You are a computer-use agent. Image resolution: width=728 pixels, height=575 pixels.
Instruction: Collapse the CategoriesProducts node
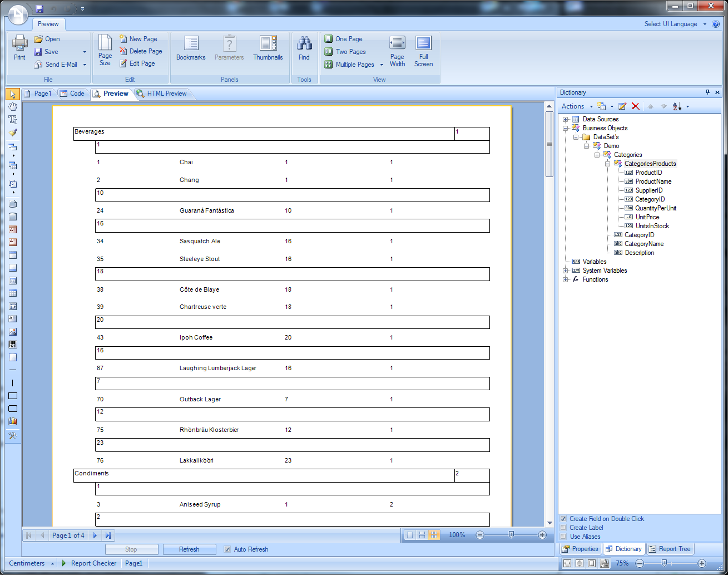(607, 164)
